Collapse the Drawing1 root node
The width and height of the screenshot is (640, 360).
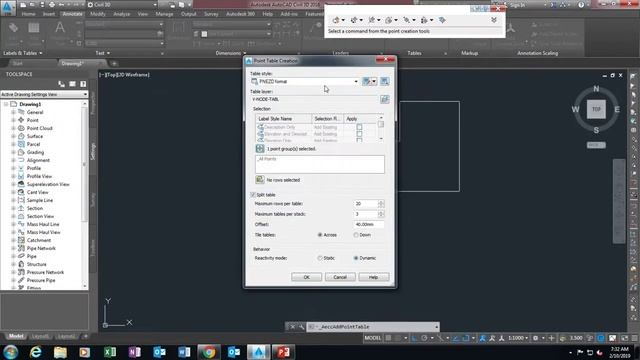pyautogui.click(x=6, y=104)
